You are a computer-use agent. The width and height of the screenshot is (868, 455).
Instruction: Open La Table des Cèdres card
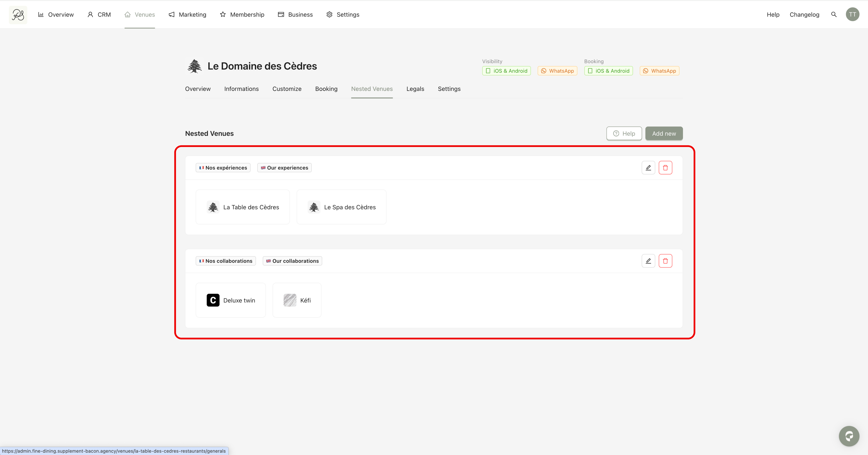click(243, 207)
